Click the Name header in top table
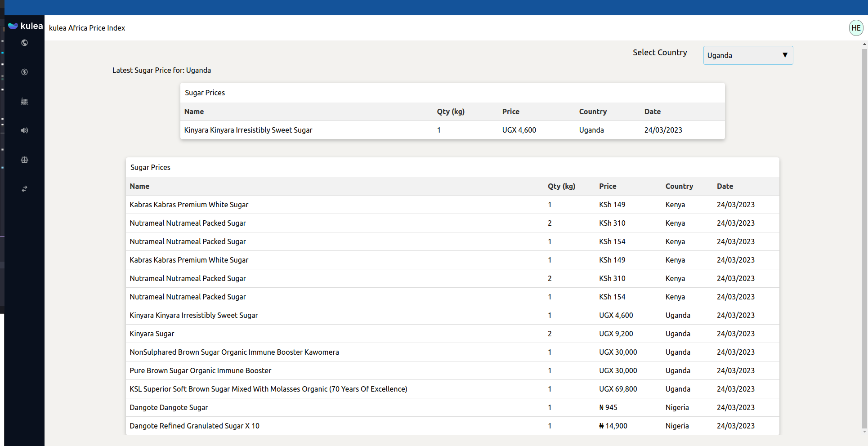 click(x=194, y=111)
